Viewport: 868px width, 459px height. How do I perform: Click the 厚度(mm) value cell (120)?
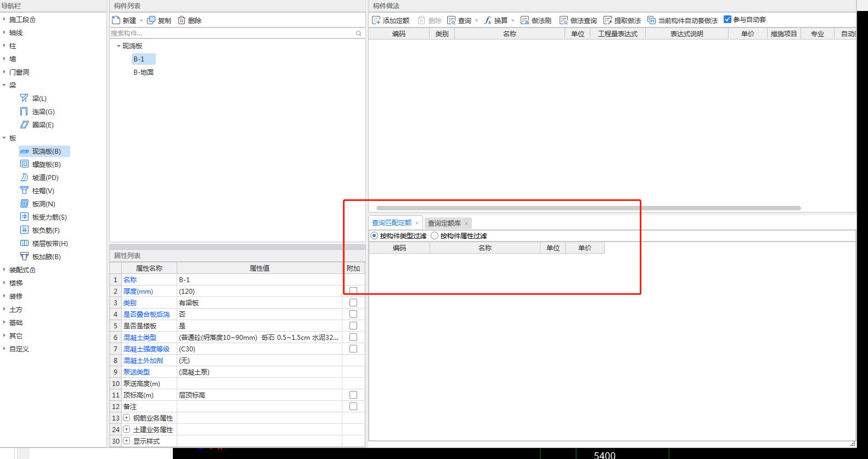point(260,291)
